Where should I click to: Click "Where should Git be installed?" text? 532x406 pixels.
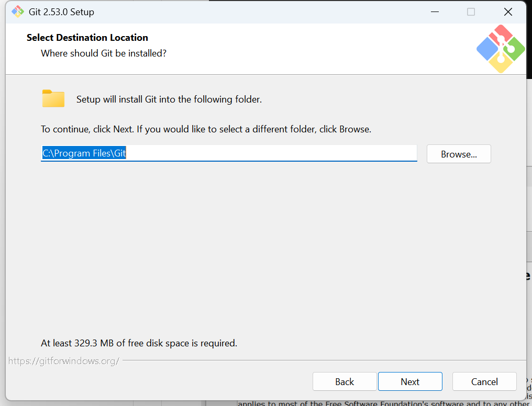tap(104, 53)
